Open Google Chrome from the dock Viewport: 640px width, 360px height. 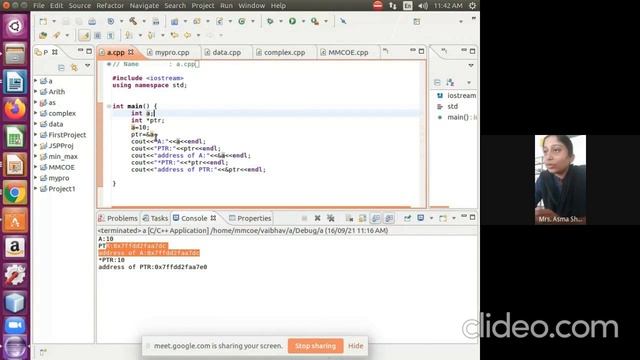[x=15, y=193]
